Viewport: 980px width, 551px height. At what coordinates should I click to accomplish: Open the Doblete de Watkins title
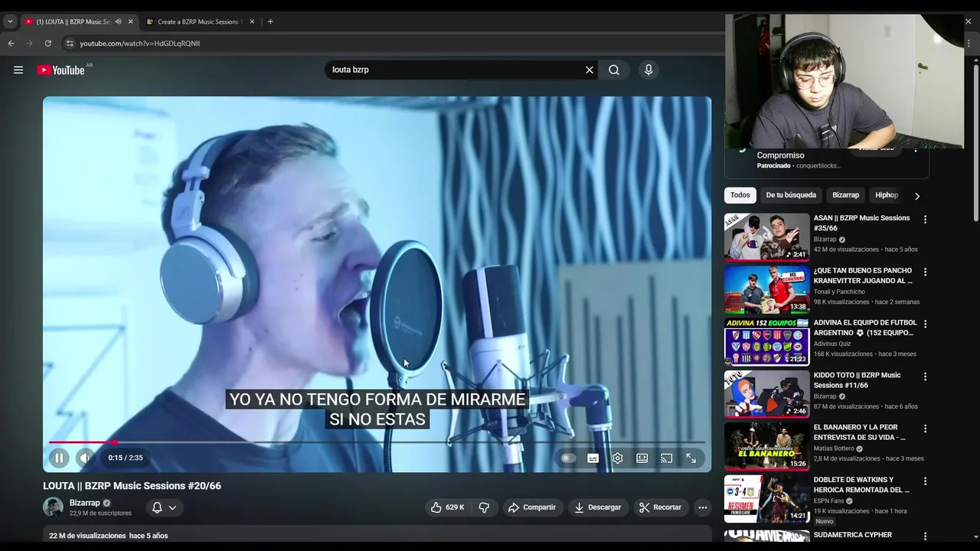click(861, 484)
